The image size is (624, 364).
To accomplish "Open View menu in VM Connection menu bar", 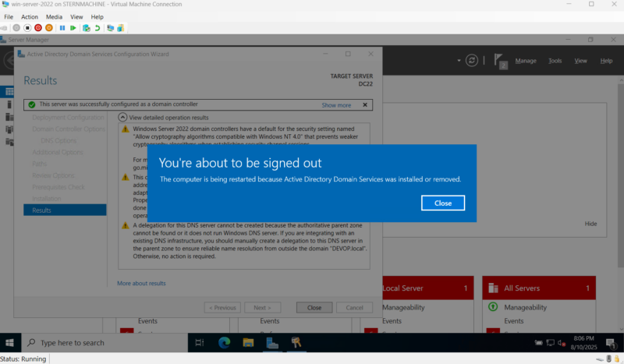I will (x=76, y=16).
